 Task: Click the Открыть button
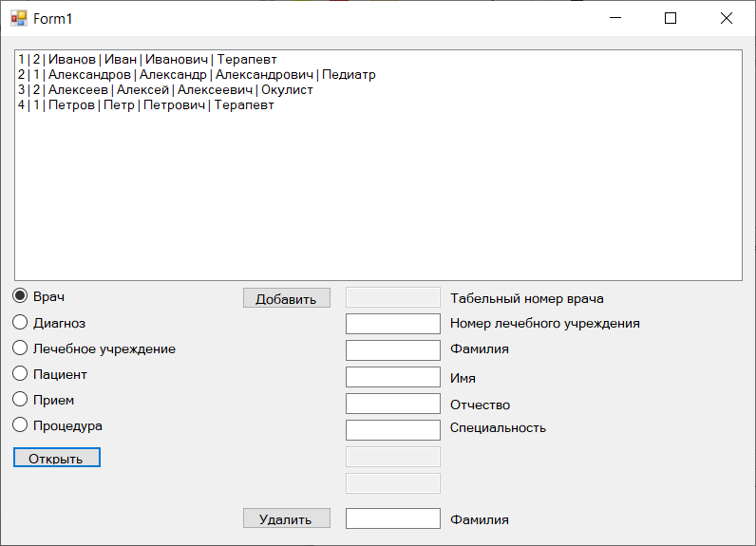click(x=57, y=458)
